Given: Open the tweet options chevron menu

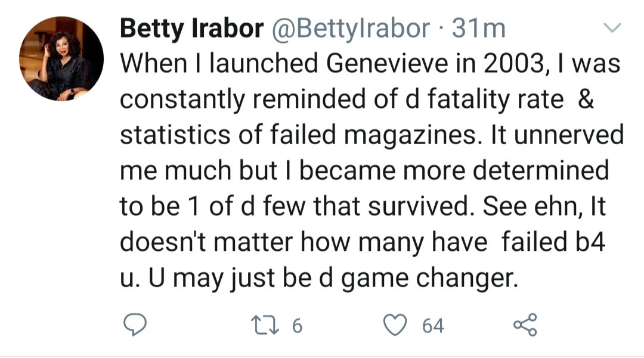Looking at the screenshot, I should pyautogui.click(x=612, y=27).
